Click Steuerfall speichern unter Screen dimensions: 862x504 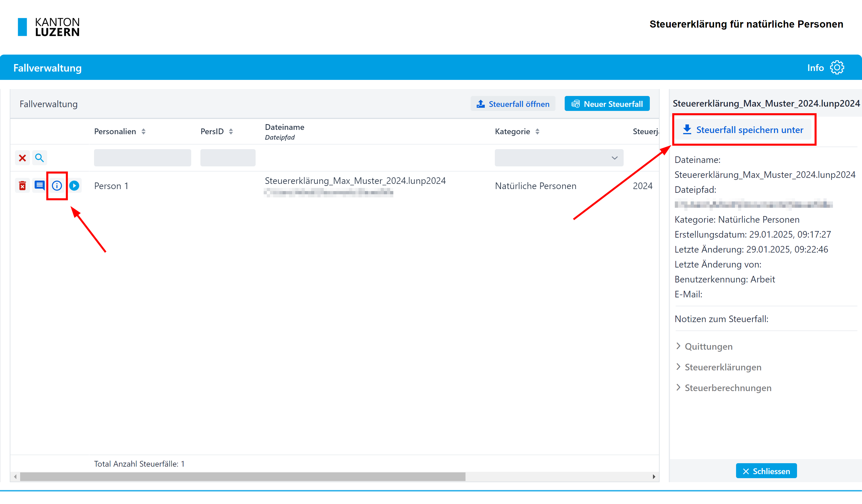[x=743, y=130]
